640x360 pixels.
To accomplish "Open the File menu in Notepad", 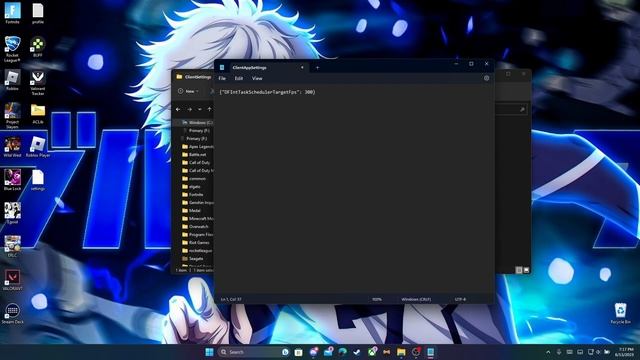I will tap(222, 78).
